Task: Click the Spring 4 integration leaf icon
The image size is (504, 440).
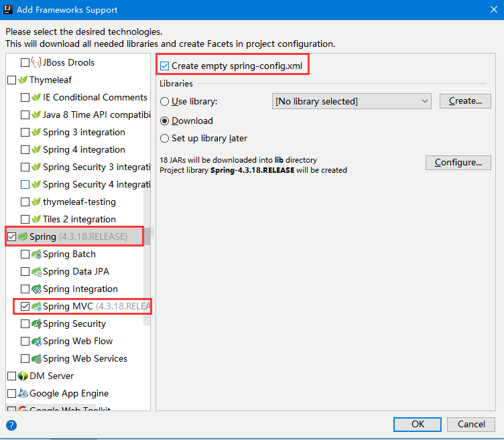Action: click(36, 149)
